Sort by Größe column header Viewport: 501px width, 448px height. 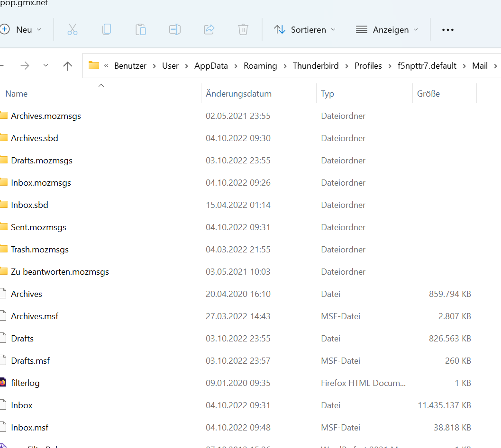click(428, 94)
